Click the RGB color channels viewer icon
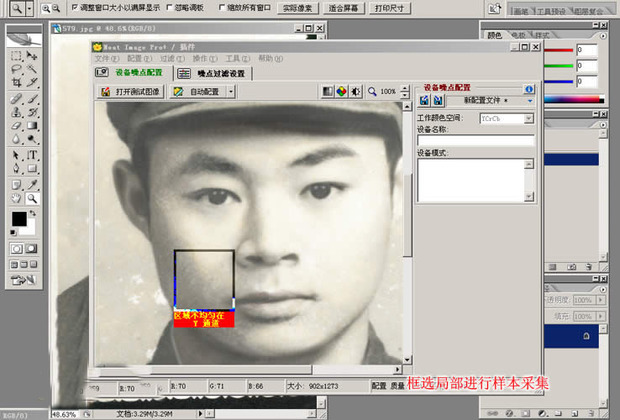620x420 pixels. coord(341,91)
